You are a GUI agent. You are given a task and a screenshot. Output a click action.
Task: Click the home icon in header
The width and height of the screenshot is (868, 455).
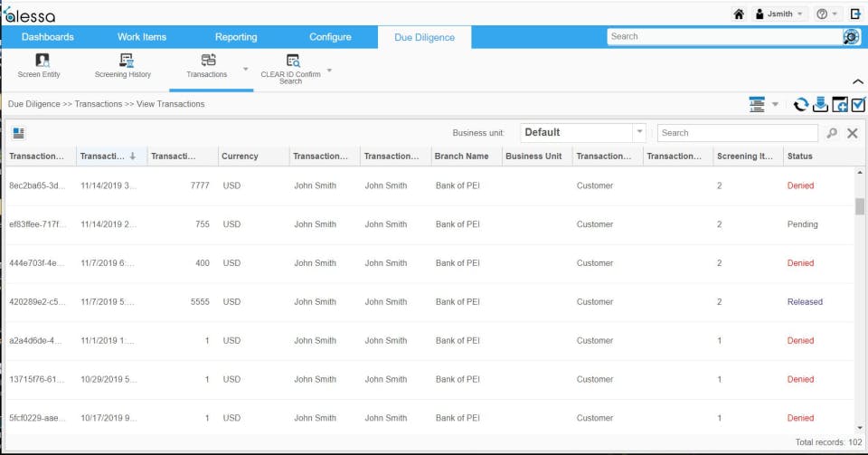(x=739, y=14)
